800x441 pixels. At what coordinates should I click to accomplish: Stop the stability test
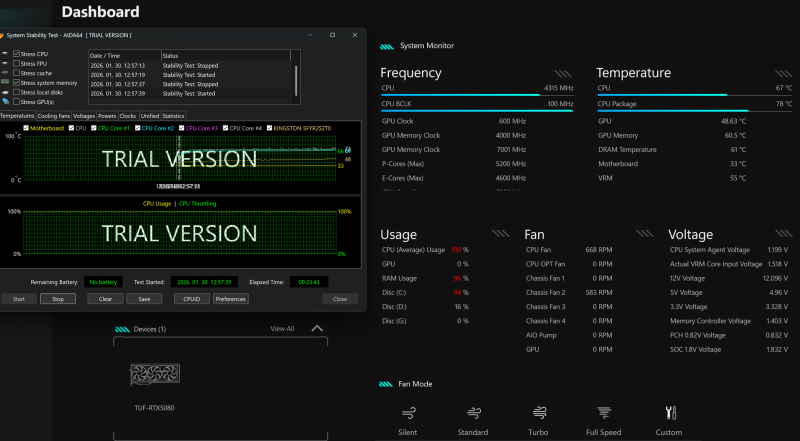click(58, 299)
